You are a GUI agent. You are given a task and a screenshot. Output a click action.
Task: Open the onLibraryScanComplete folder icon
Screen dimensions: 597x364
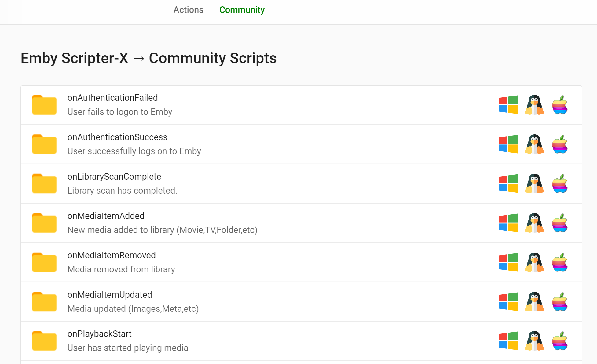pos(44,184)
